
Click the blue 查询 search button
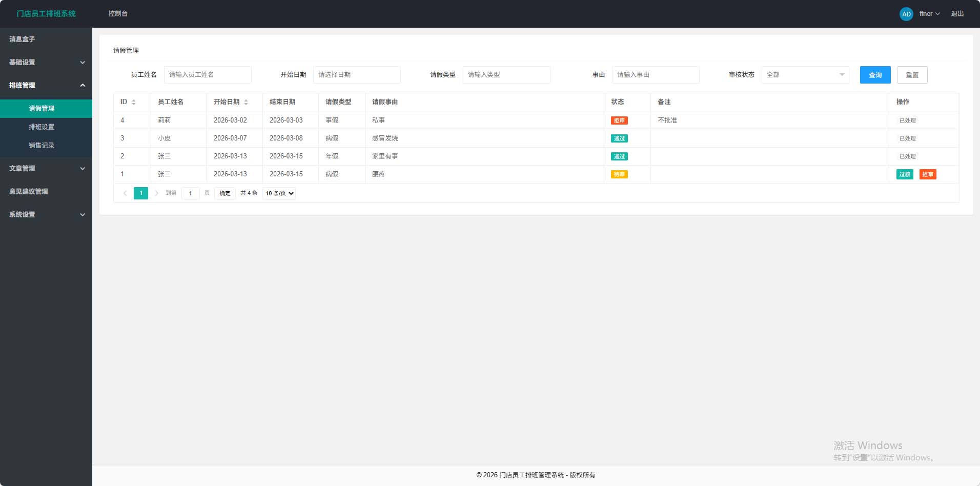point(875,75)
